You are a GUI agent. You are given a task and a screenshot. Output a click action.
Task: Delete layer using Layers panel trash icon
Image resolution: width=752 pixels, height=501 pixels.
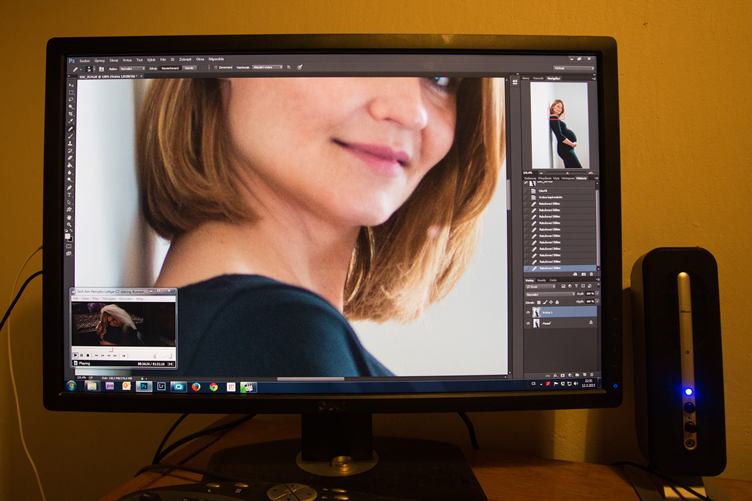592,374
